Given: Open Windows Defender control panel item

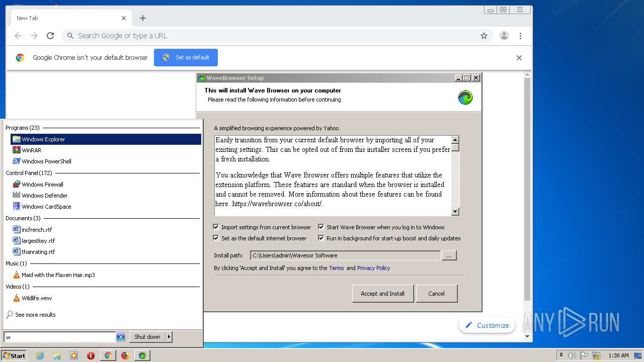Looking at the screenshot, I should click(x=106, y=196).
